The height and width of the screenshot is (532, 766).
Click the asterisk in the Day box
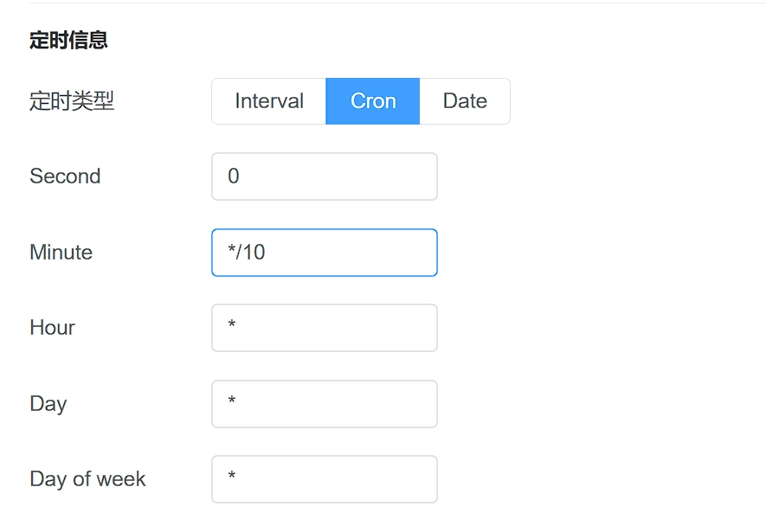point(232,402)
